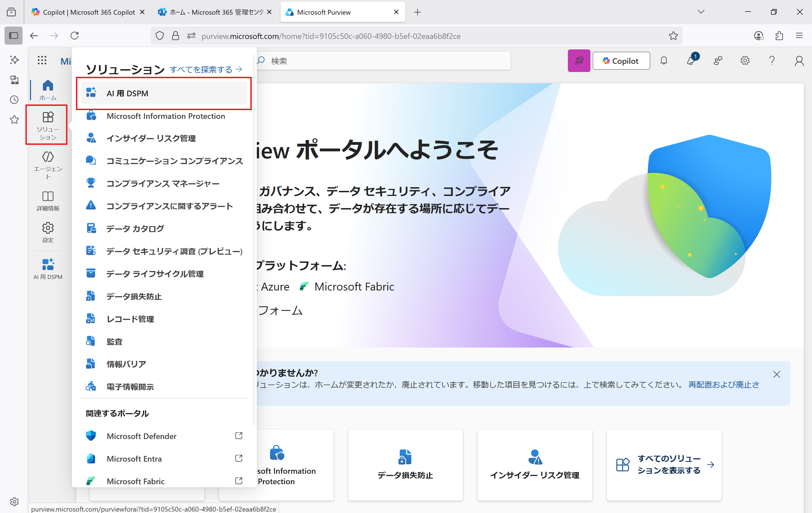Open the Microsoft 365 app launcher grid

(42, 60)
